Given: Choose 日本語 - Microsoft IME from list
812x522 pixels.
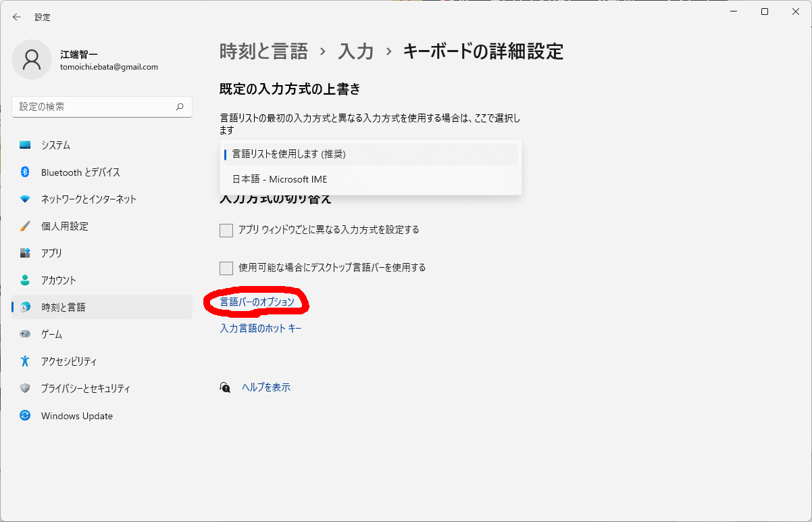Looking at the screenshot, I should (280, 180).
